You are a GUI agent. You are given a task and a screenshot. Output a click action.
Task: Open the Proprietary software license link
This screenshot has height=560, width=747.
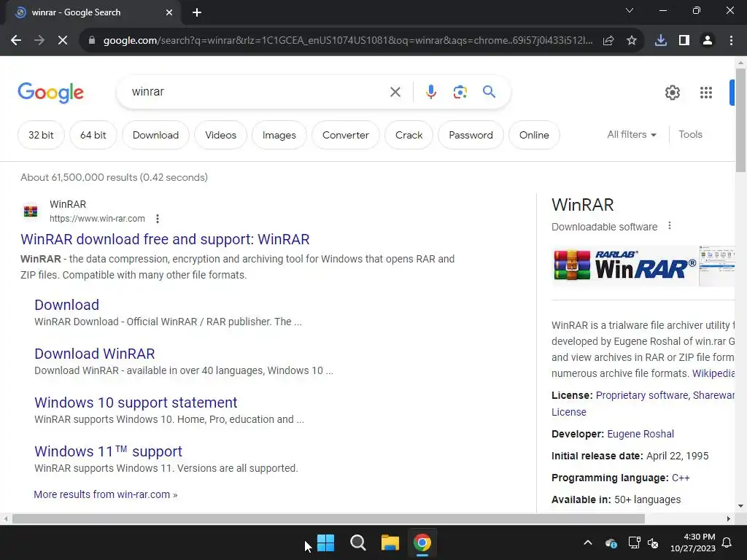coord(642,395)
